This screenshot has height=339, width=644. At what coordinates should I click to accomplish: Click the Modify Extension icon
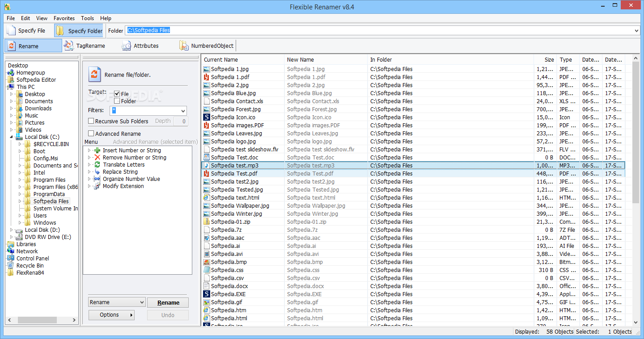point(97,186)
